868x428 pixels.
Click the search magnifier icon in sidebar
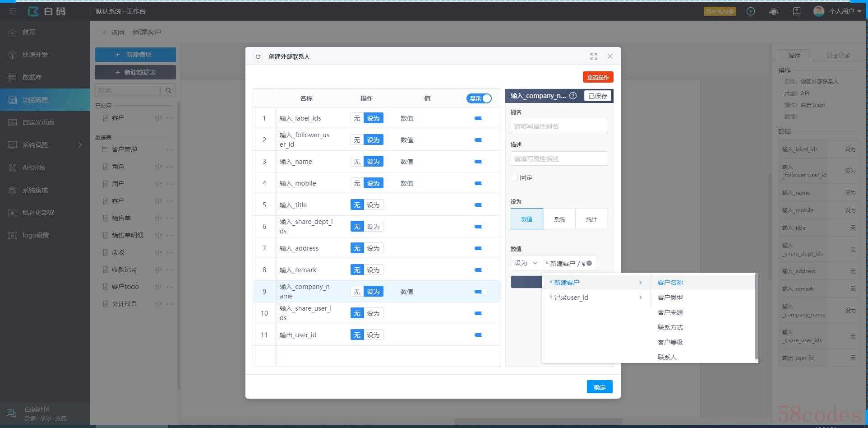pyautogui.click(x=168, y=90)
